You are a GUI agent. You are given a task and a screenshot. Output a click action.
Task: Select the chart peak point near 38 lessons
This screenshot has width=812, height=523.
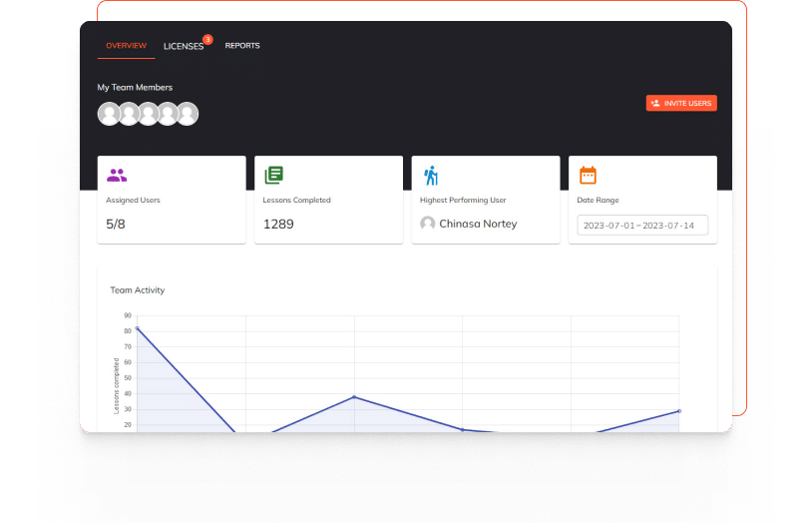[x=354, y=397]
